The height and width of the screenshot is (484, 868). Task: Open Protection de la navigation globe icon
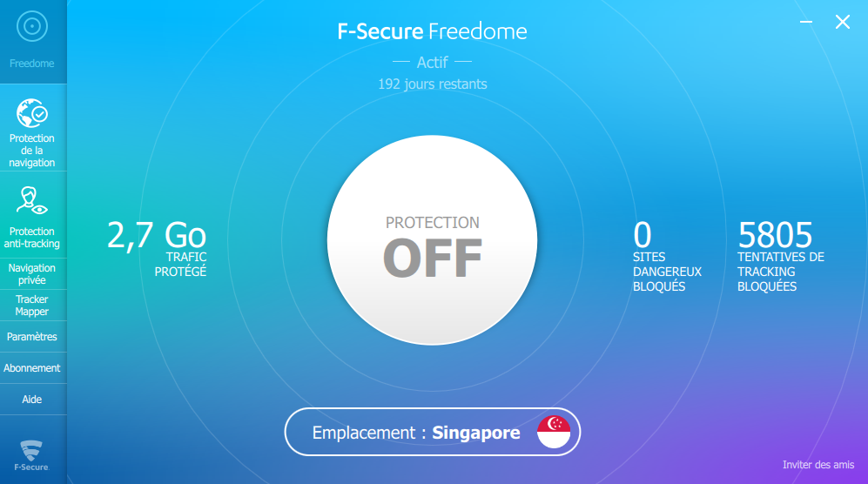(32, 113)
